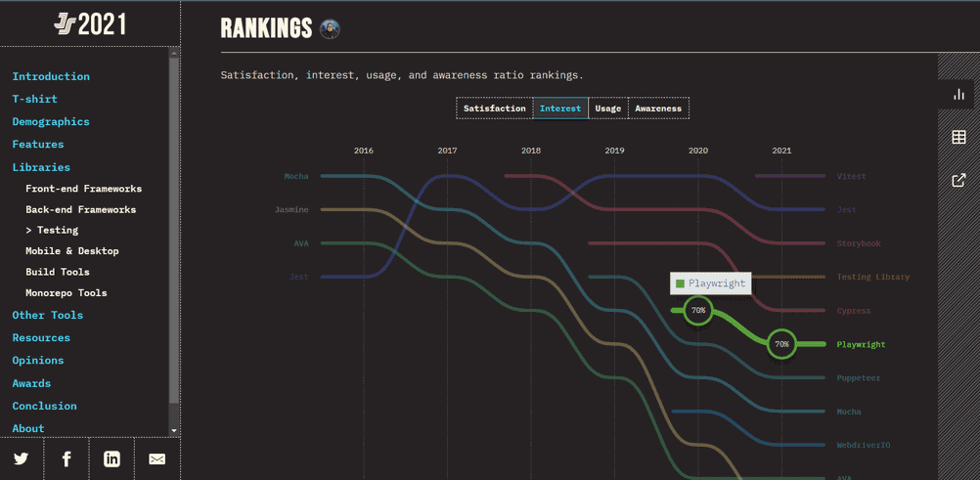Image resolution: width=980 pixels, height=480 pixels.
Task: Select the Interest rankings tab
Action: tap(560, 109)
